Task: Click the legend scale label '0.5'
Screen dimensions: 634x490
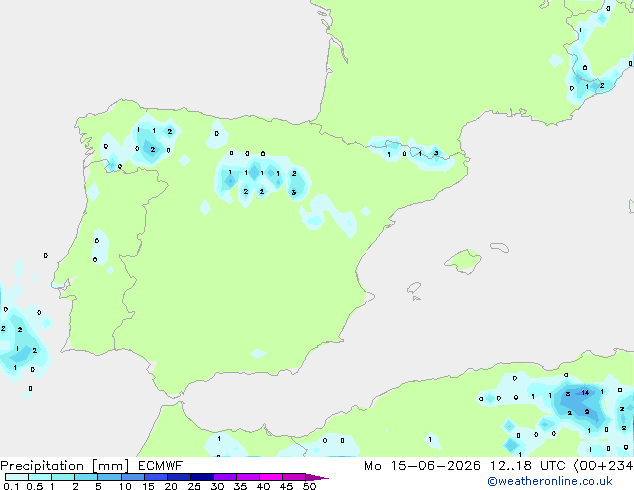Action: pos(35,486)
